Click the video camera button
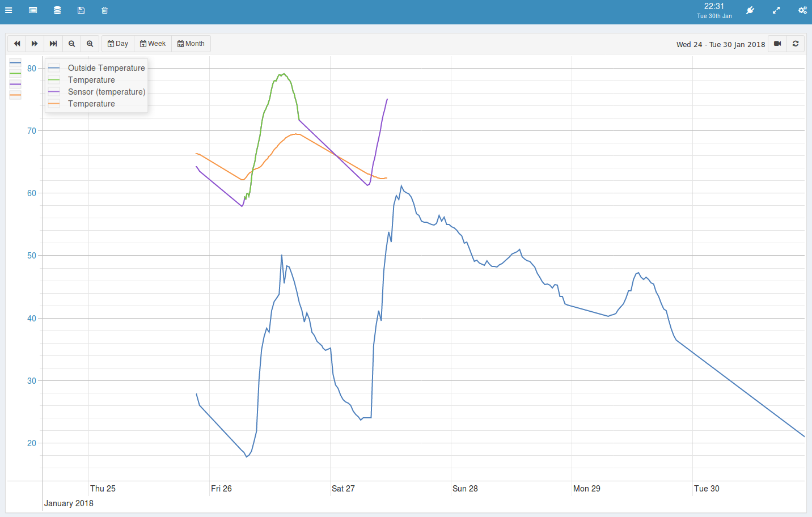This screenshot has height=517, width=812. point(777,44)
